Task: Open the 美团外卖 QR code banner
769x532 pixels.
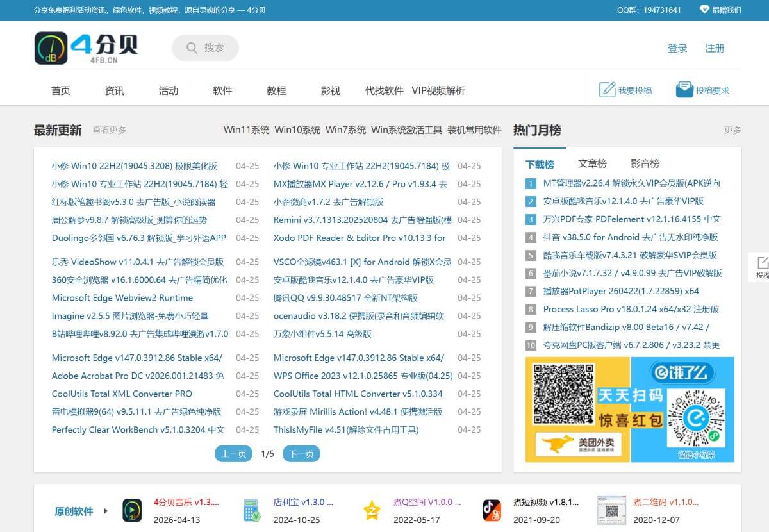Action: (x=577, y=410)
